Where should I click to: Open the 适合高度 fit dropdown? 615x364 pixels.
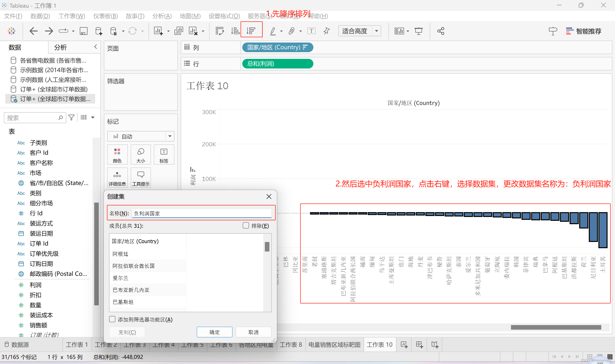click(376, 31)
